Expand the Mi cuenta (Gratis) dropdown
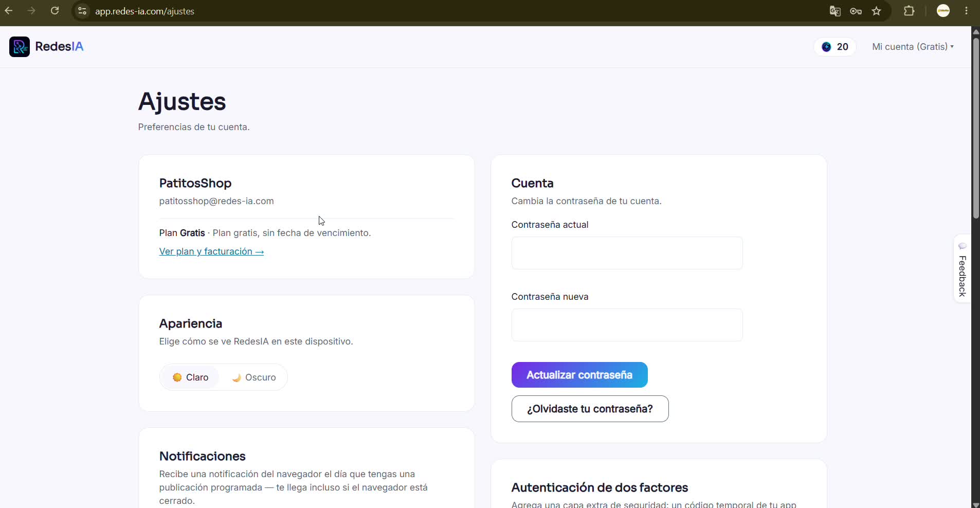 (x=913, y=47)
